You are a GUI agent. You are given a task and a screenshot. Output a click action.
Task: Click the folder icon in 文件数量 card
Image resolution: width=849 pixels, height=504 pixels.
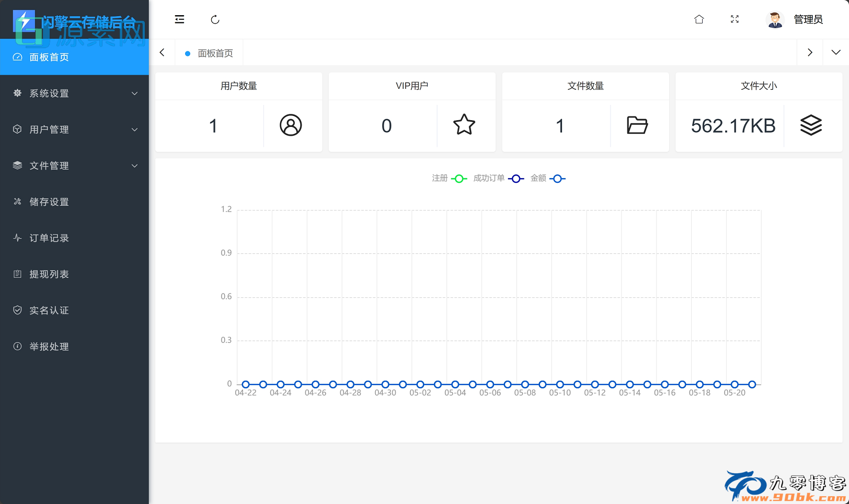pyautogui.click(x=637, y=125)
